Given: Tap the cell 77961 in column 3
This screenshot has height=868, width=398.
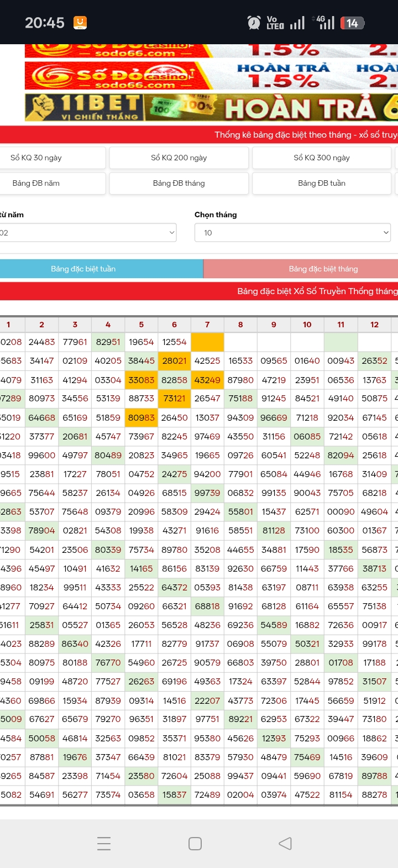Looking at the screenshot, I should pyautogui.click(x=75, y=342).
